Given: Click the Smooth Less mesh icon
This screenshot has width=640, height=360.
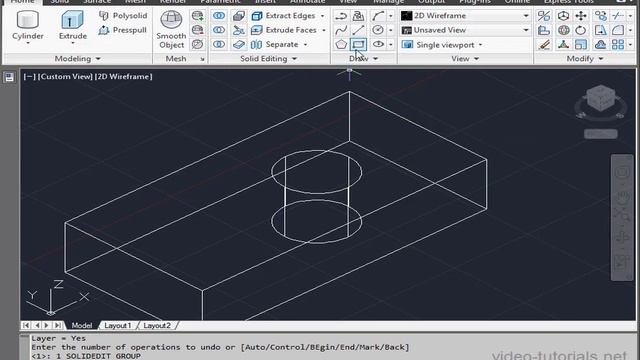Looking at the screenshot, I should (x=198, y=30).
